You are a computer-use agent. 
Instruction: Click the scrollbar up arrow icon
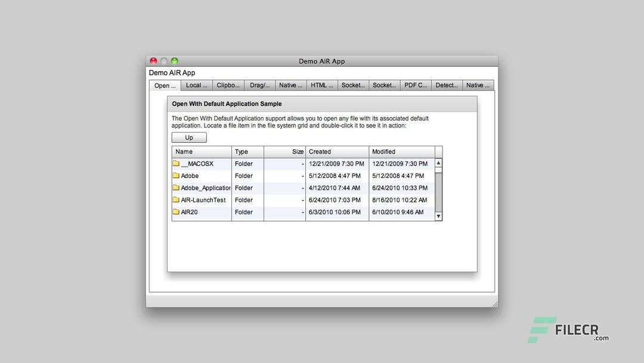click(x=437, y=161)
